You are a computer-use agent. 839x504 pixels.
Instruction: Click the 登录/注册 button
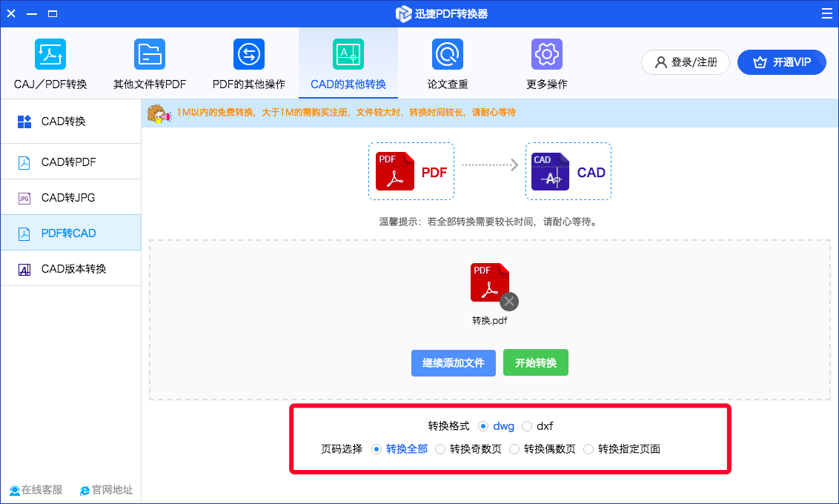686,62
